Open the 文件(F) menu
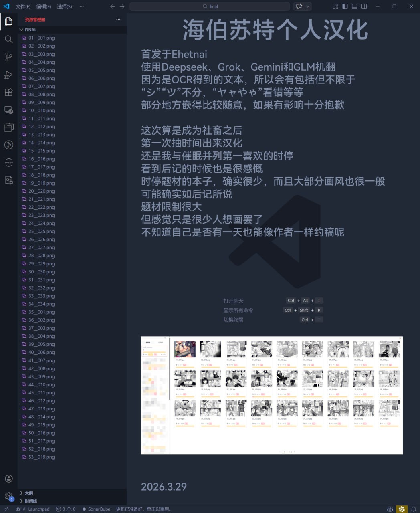Screen dimensions: 420x513 tap(22, 6)
